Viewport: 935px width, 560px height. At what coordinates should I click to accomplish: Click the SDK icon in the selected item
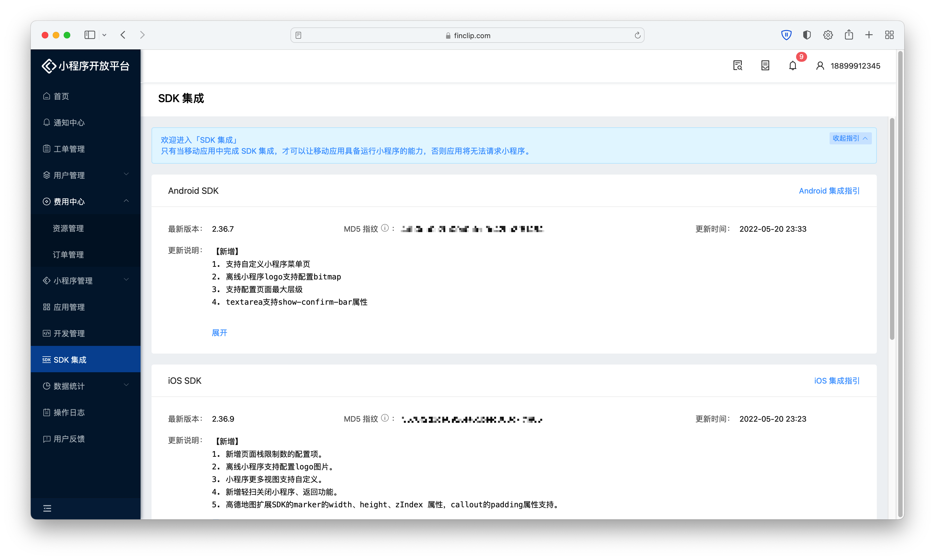click(x=46, y=360)
